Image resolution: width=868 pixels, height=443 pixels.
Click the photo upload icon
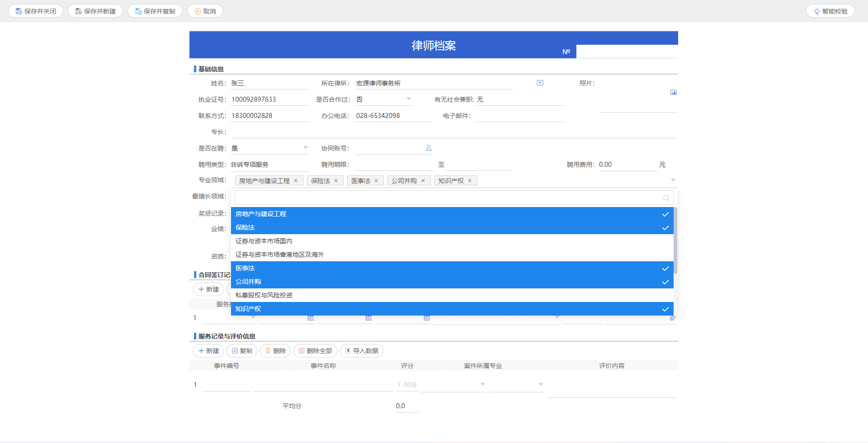674,92
